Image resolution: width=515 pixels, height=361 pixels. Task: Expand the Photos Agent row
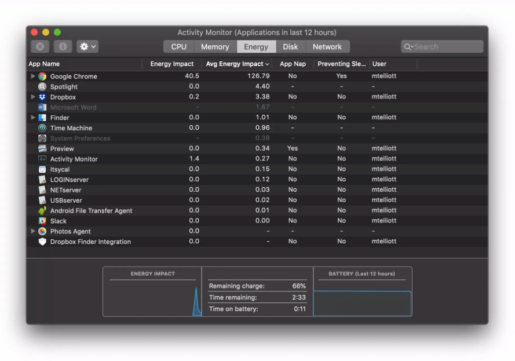coord(33,231)
